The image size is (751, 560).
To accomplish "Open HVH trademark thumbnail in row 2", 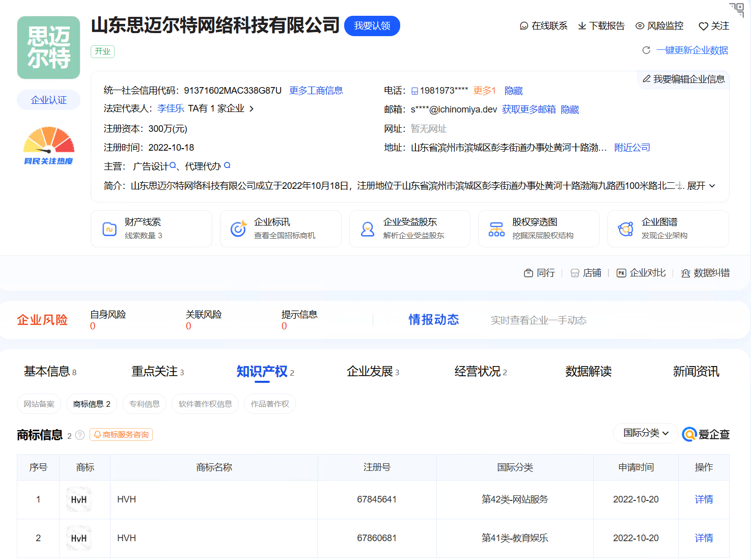I will pyautogui.click(x=79, y=538).
